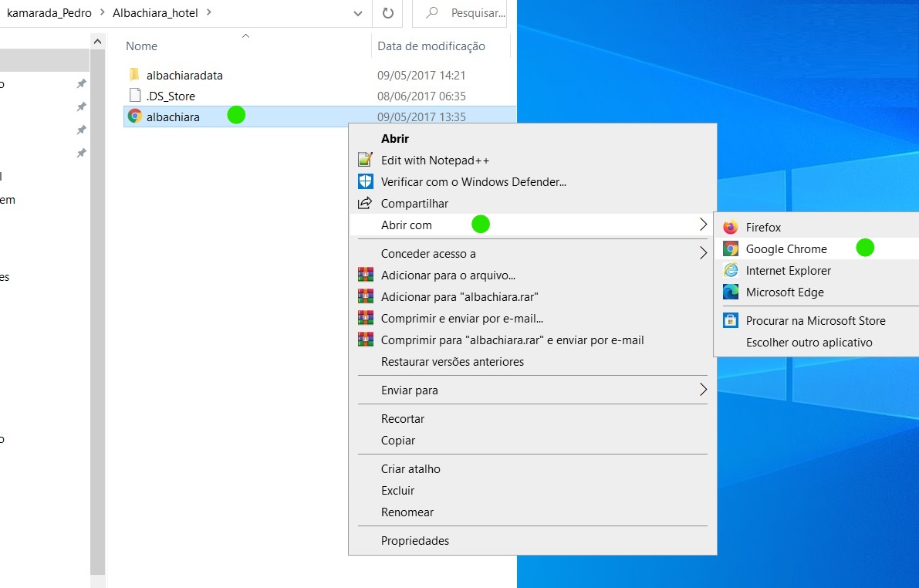Viewport: 919px width, 588px height.
Task: Click Adicionar para "albachiara.rar"
Action: coord(459,297)
